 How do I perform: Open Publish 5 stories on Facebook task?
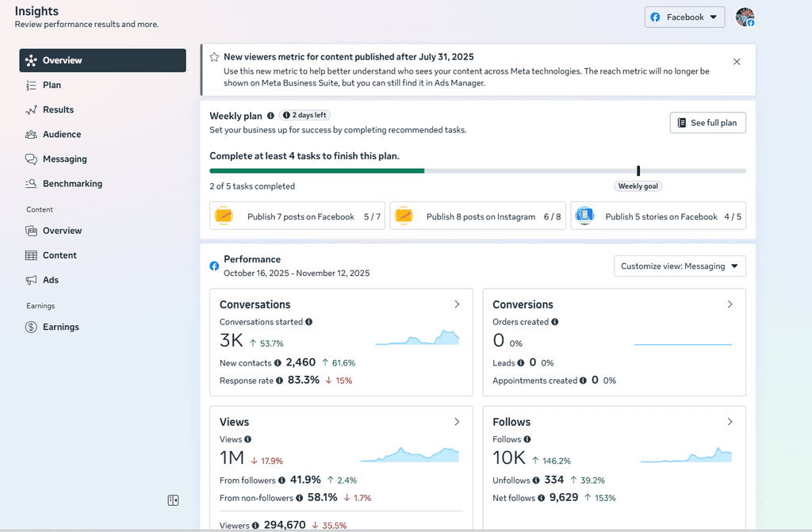pos(657,216)
